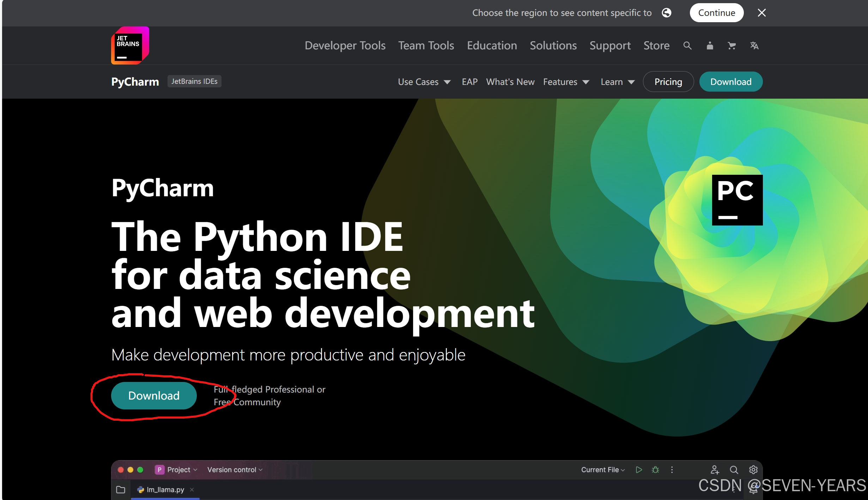Click the PC PyCharm logo tile
This screenshot has width=868, height=500.
click(737, 200)
